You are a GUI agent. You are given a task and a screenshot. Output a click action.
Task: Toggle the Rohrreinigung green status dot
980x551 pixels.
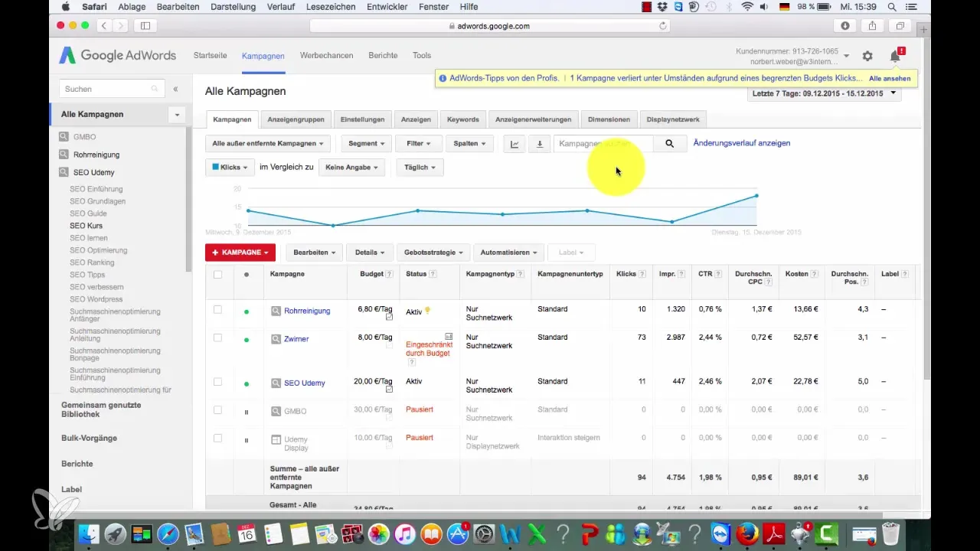click(x=247, y=311)
